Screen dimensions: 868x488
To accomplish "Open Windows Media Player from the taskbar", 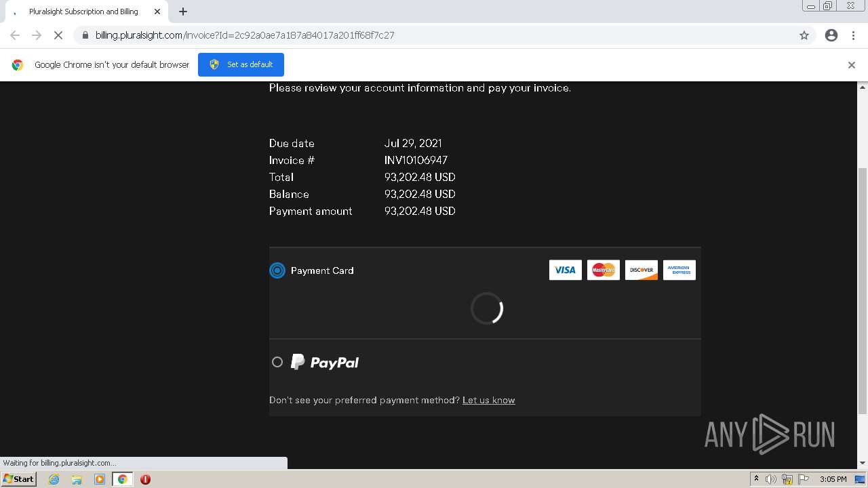I will tap(100, 479).
